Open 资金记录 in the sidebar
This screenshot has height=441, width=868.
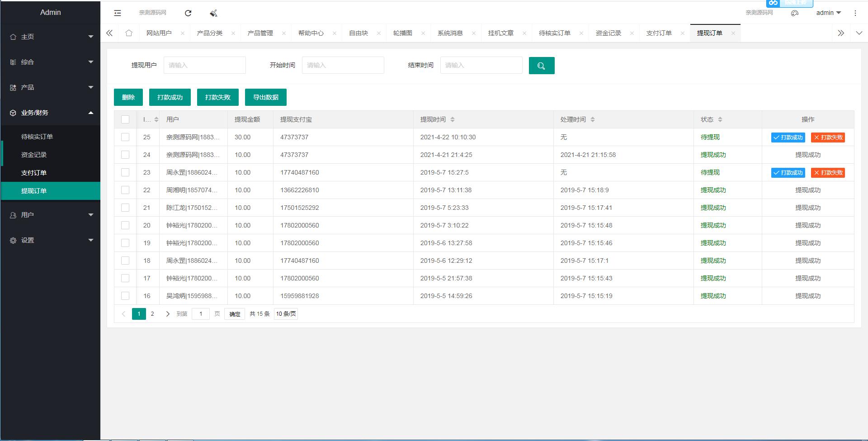pos(34,155)
